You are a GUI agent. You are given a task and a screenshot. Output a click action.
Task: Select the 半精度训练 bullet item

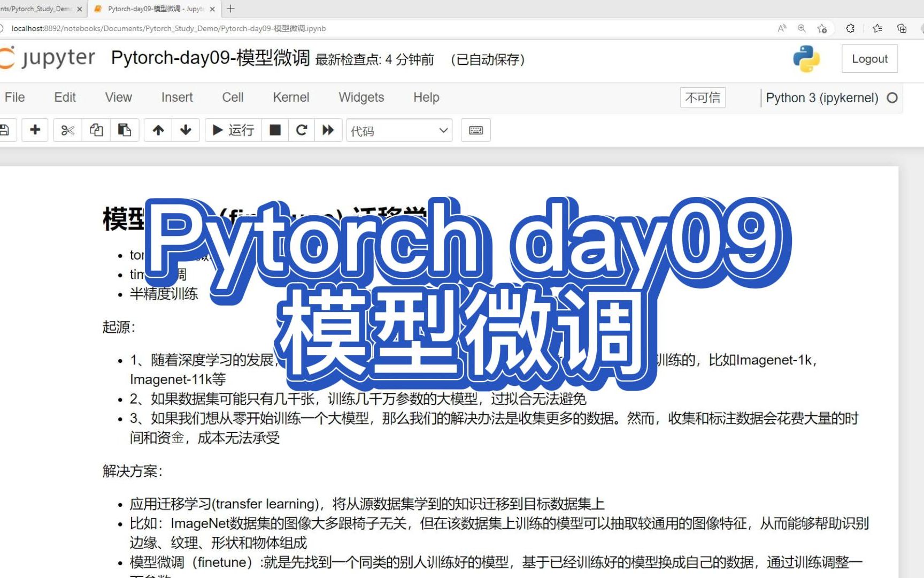(x=164, y=294)
